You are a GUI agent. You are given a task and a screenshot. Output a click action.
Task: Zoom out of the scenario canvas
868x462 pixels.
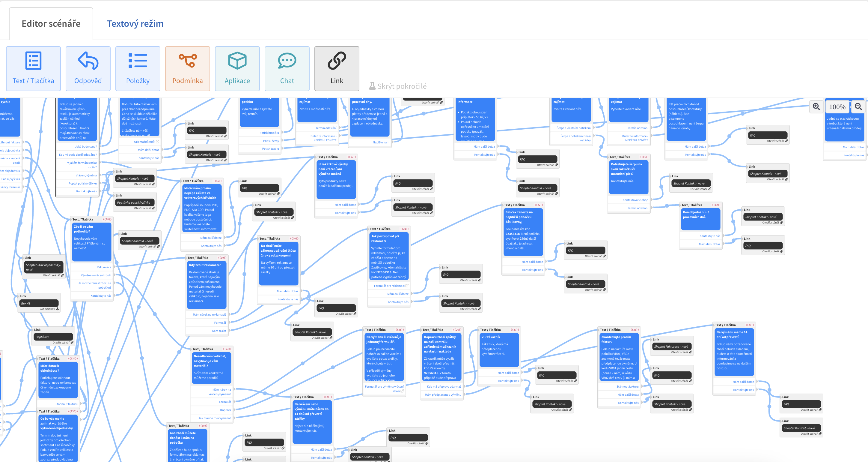coord(858,107)
